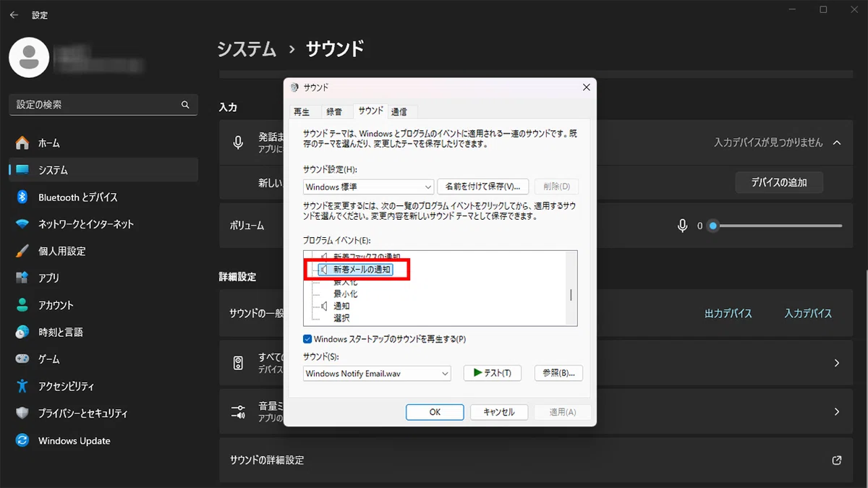Collapse the input device section chevron

coord(837,143)
